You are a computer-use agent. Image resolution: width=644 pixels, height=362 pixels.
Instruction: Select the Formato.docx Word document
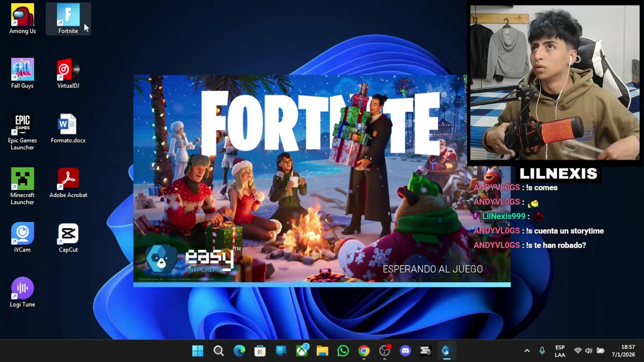(x=68, y=128)
